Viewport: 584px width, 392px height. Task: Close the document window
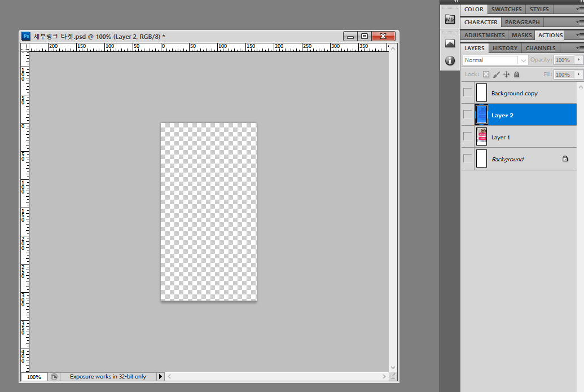[383, 36]
